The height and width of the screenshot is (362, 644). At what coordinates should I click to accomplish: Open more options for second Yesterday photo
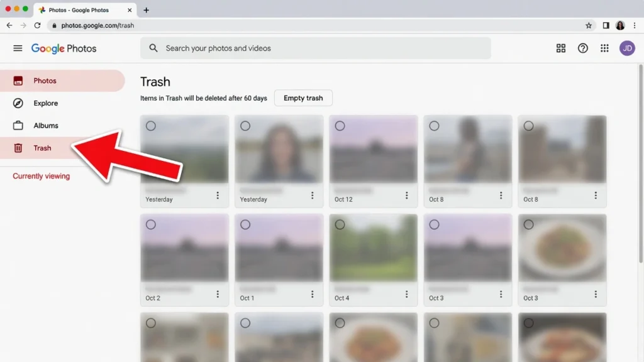coord(312,195)
